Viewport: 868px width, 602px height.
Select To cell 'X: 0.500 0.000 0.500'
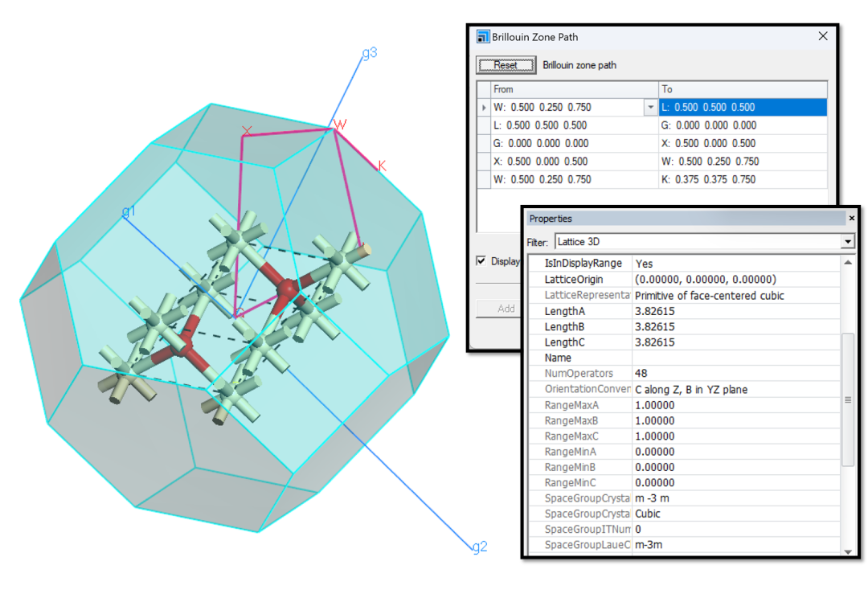pyautogui.click(x=743, y=143)
